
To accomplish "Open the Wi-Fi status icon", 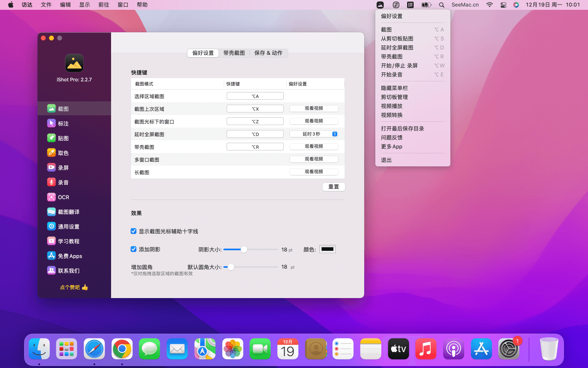I will click(489, 5).
